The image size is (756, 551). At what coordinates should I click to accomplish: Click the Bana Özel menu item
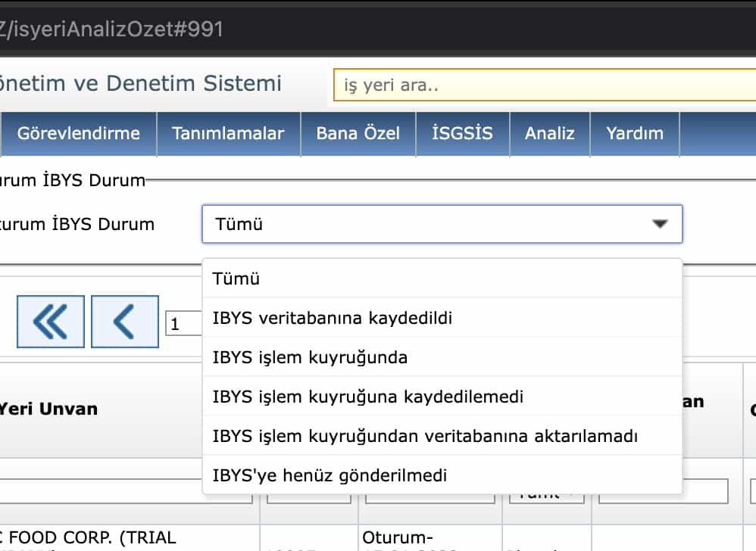pos(358,134)
